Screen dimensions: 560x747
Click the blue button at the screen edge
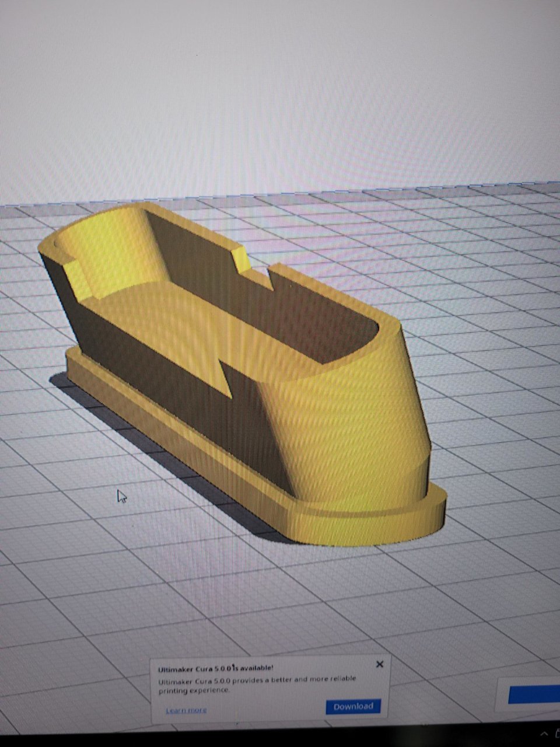(534, 695)
